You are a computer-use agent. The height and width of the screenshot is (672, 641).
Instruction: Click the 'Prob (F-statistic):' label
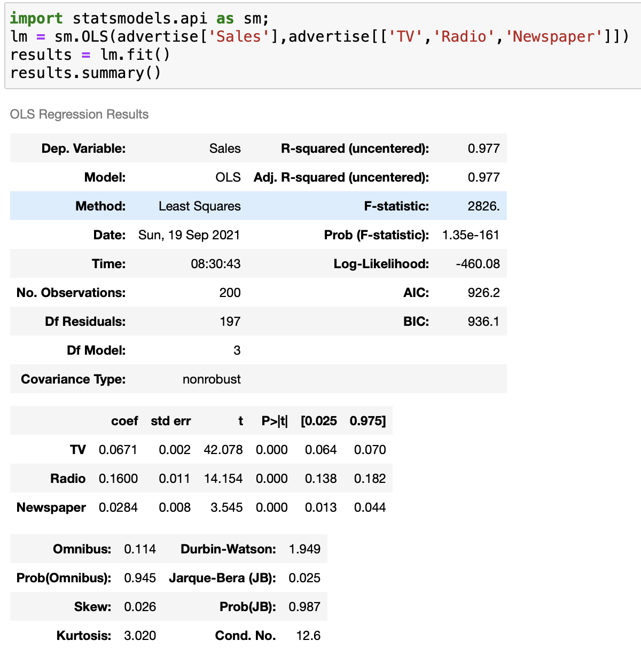(377, 235)
